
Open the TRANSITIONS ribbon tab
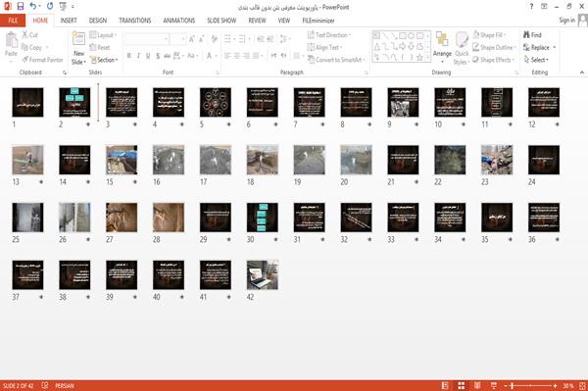pos(135,21)
